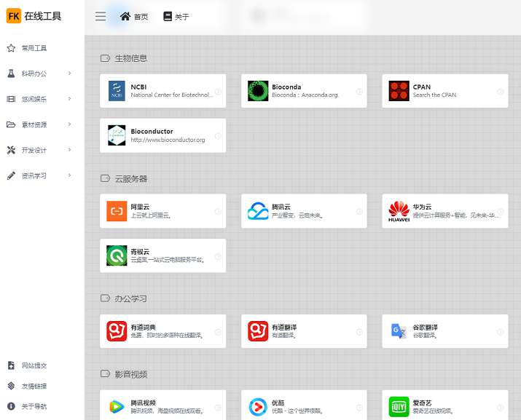Click the 科研办公 flask icon
Image resolution: width=521 pixels, height=420 pixels.
click(x=11, y=74)
